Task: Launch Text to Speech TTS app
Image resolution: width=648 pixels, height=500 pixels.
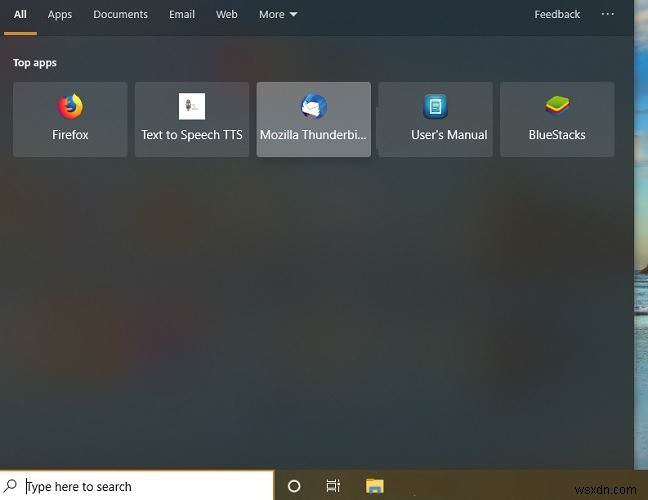Action: [x=192, y=119]
